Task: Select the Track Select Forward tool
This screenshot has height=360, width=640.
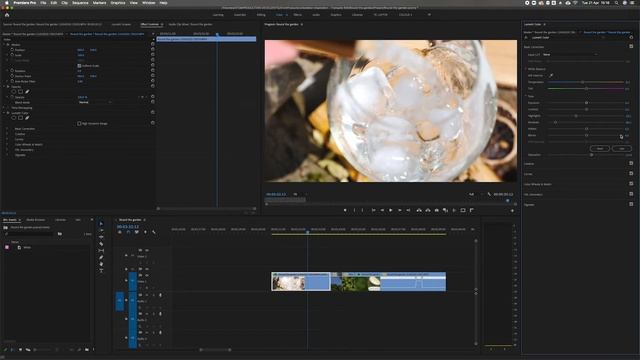Action: coord(101,231)
